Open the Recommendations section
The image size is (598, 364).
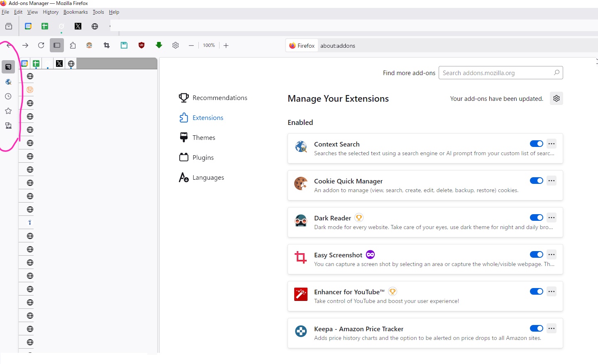(x=220, y=98)
